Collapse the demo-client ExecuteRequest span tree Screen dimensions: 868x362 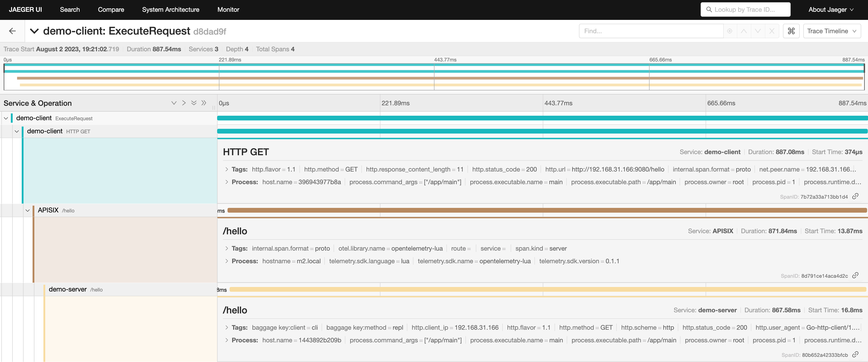point(6,118)
